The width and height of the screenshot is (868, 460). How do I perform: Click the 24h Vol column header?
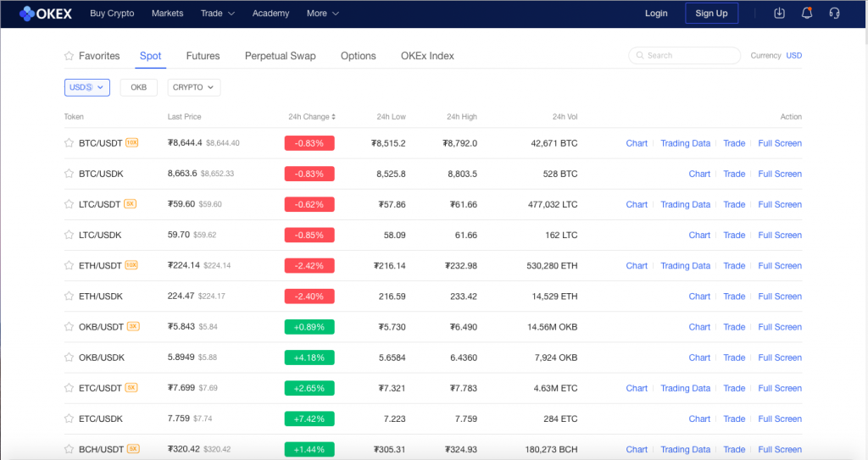(x=565, y=117)
